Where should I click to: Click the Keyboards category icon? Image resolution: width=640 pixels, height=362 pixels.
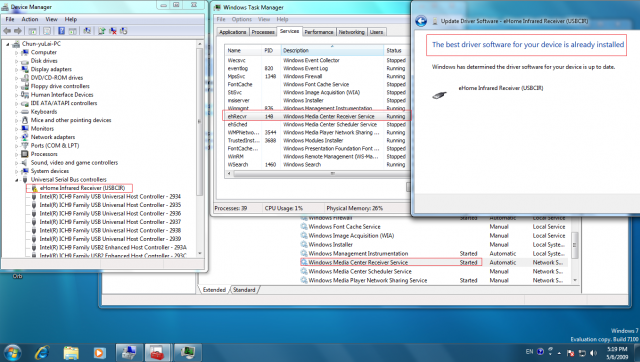(x=25, y=111)
